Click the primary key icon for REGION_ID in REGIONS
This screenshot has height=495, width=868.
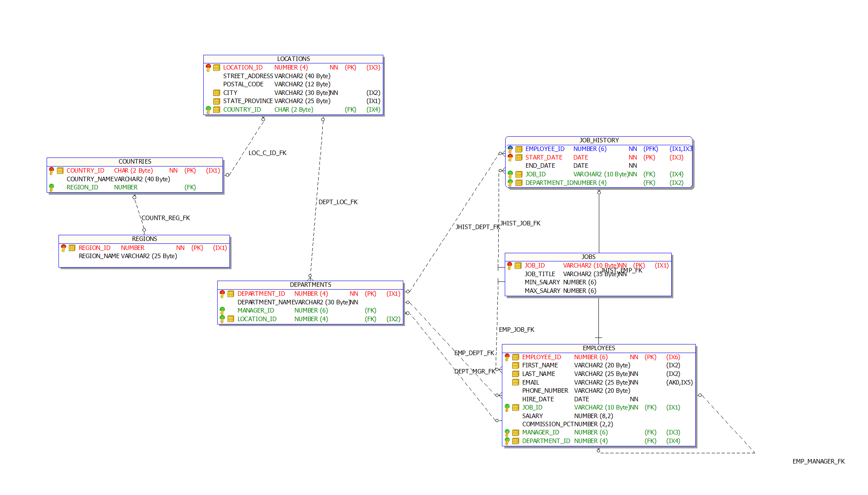(63, 248)
